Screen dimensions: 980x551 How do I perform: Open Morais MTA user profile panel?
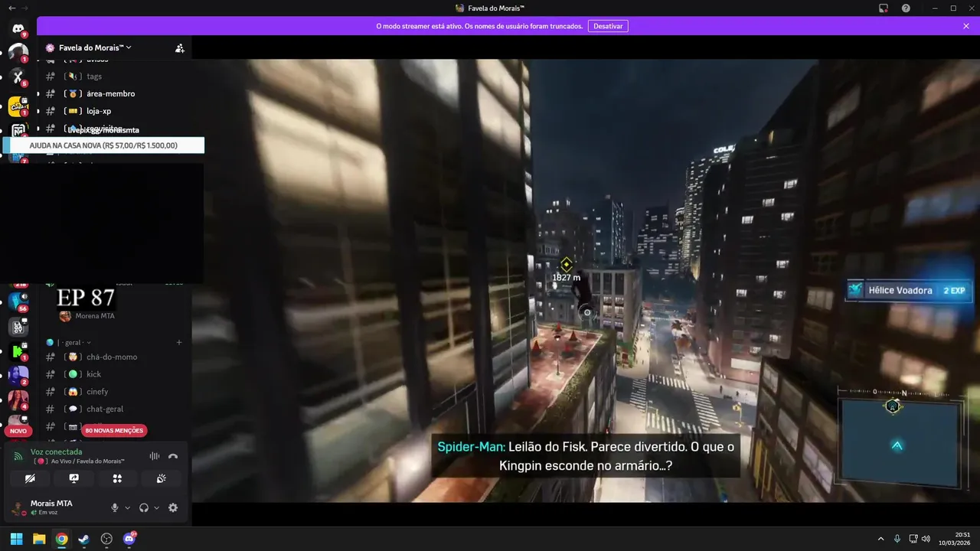[52, 507]
